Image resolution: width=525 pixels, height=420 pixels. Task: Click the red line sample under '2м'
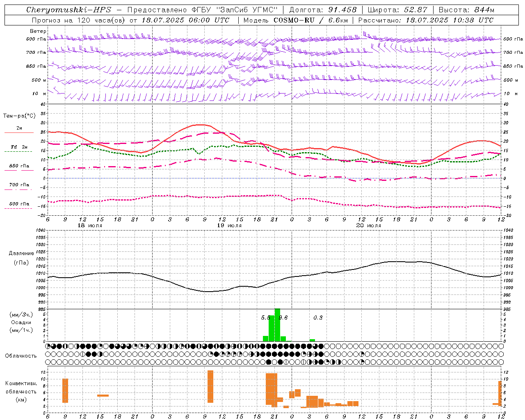(x=19, y=132)
